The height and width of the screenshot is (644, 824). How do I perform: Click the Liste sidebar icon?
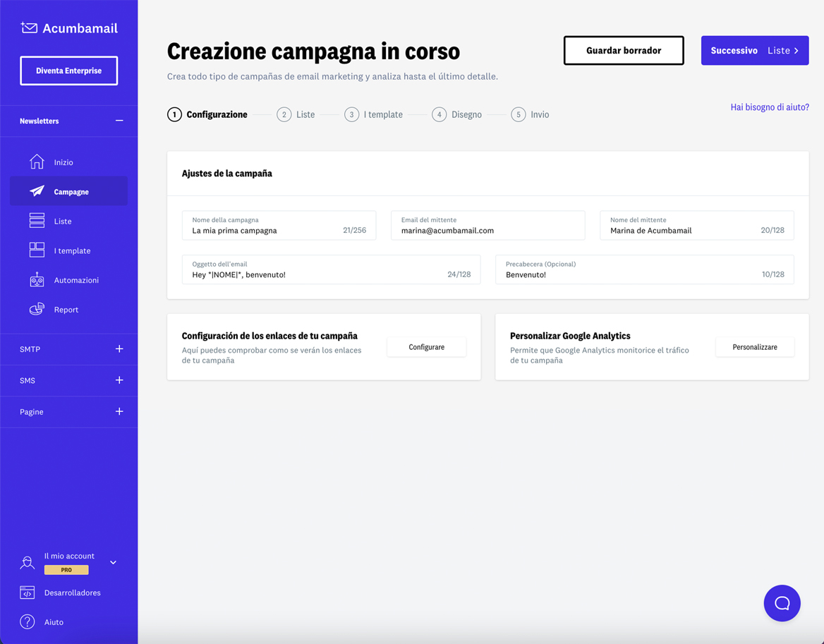(x=36, y=221)
